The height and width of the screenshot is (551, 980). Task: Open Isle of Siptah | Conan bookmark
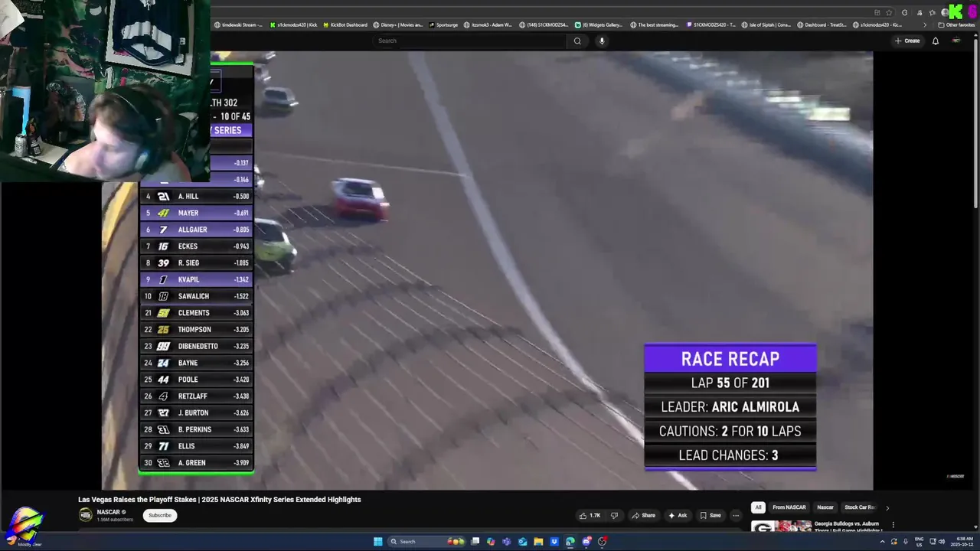pos(766,24)
